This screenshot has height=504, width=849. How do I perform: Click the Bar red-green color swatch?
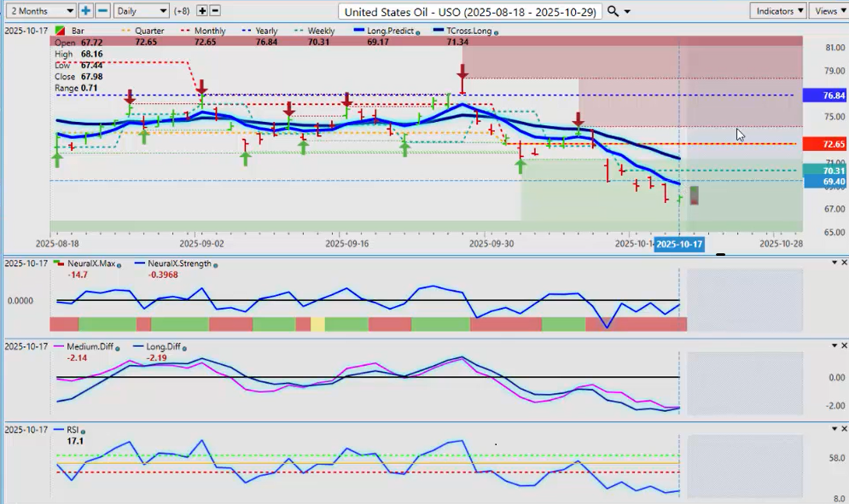[x=59, y=31]
